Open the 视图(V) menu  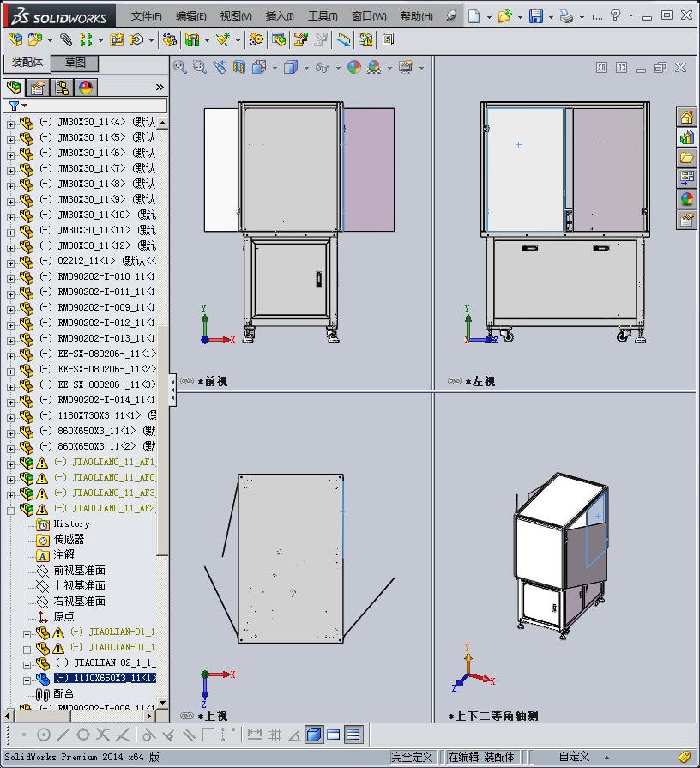click(x=236, y=16)
